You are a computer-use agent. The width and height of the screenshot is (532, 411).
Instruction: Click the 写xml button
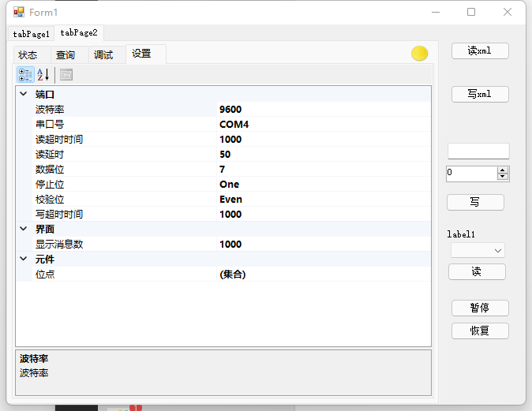tap(480, 94)
